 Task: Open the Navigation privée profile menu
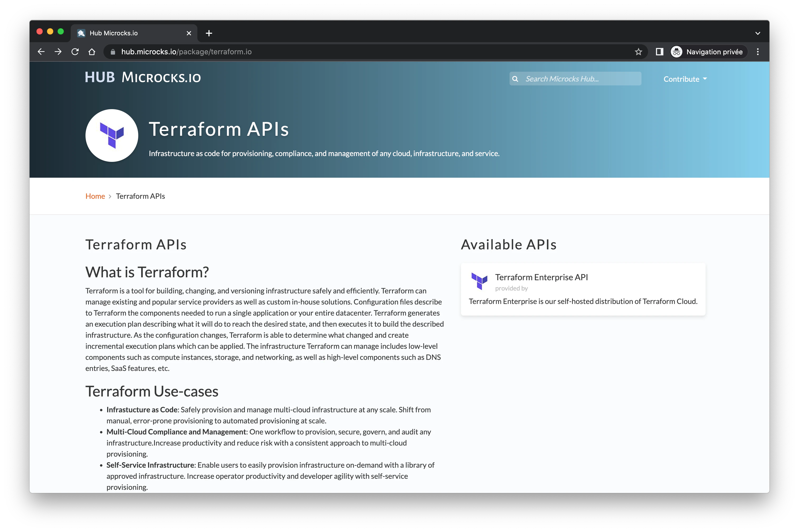click(709, 52)
